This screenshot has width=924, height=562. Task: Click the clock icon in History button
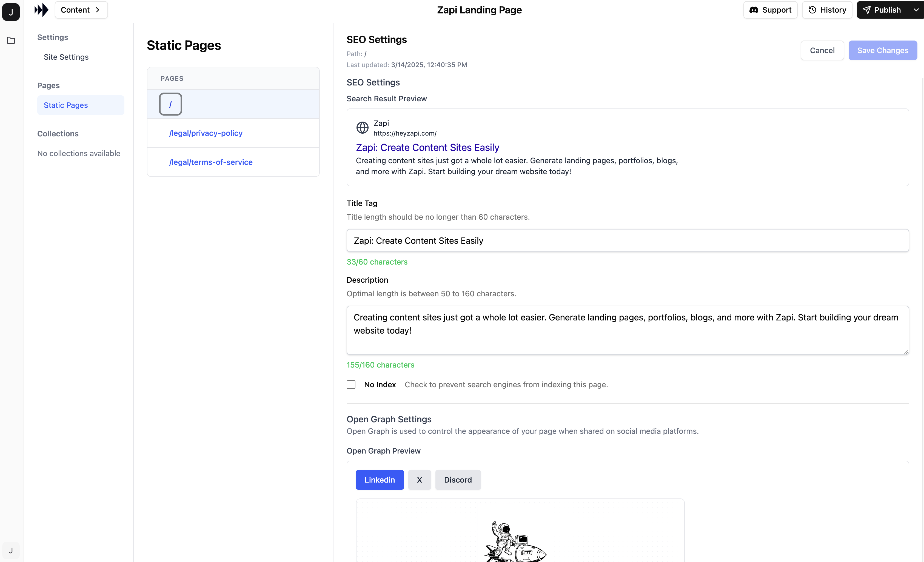(812, 10)
